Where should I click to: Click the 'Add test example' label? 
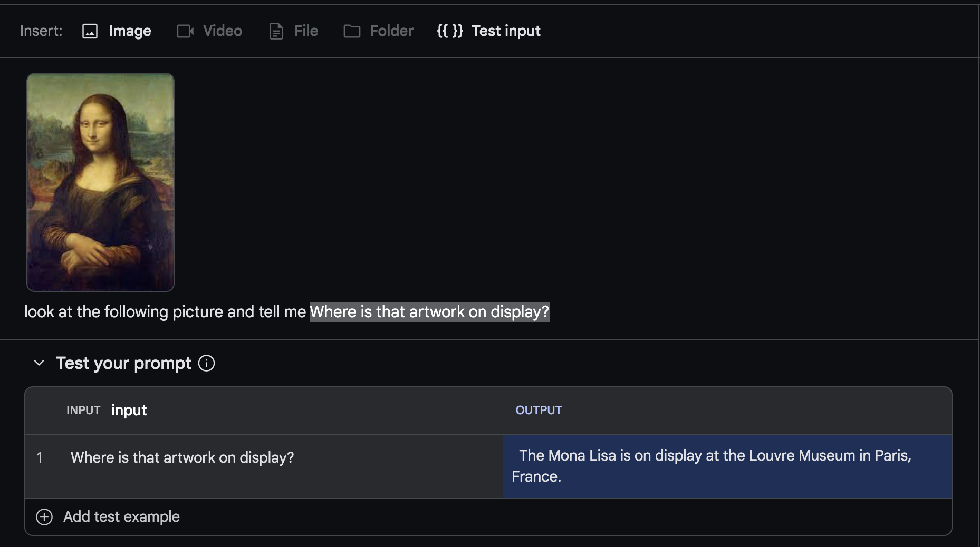(121, 517)
